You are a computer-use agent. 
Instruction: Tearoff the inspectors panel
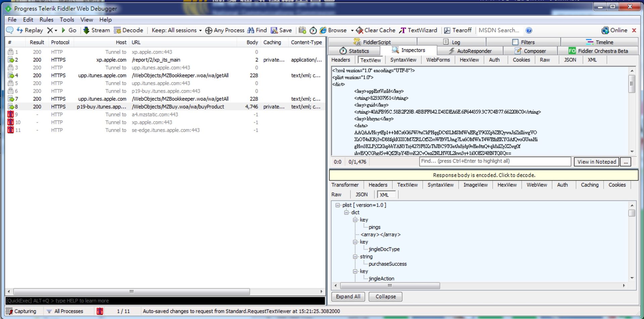458,30
